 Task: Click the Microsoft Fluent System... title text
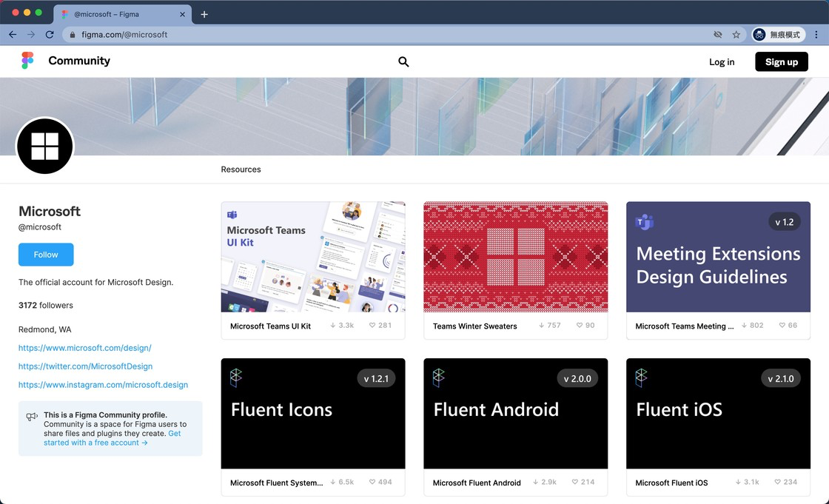point(277,483)
